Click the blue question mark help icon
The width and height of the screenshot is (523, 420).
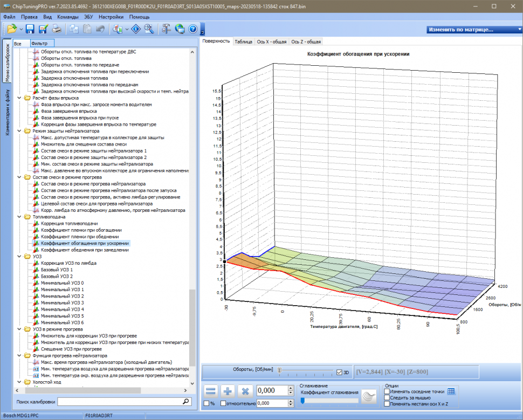192,29
